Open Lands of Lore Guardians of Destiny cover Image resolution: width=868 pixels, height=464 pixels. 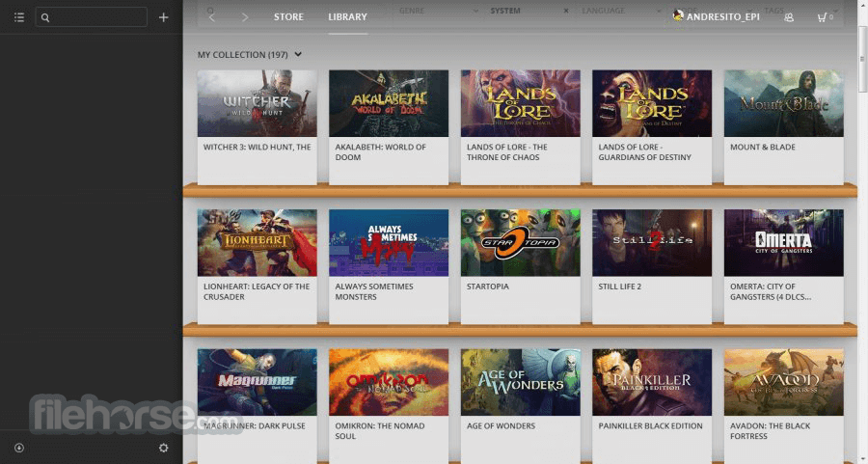click(652, 103)
